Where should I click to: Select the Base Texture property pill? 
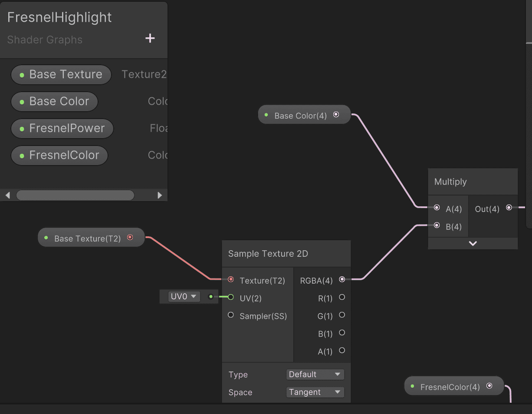(x=61, y=75)
